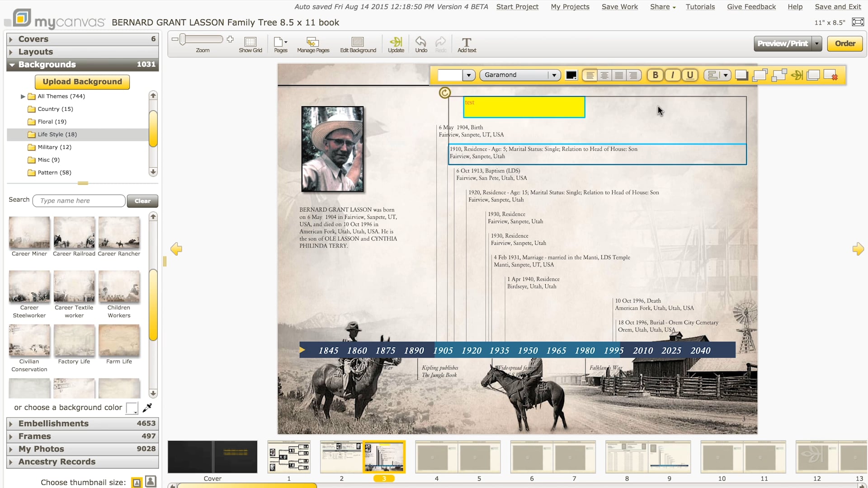Pick a background color swatch

pos(132,408)
